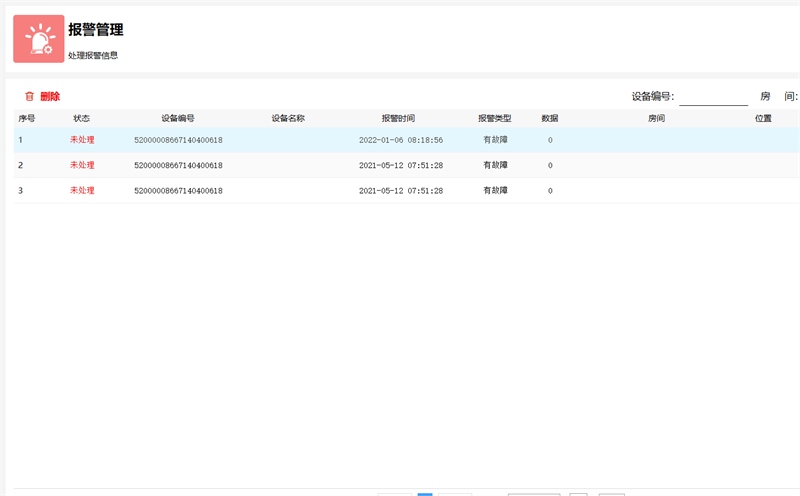Sort by the 报警时间 column header
800x496 pixels.
(x=398, y=118)
